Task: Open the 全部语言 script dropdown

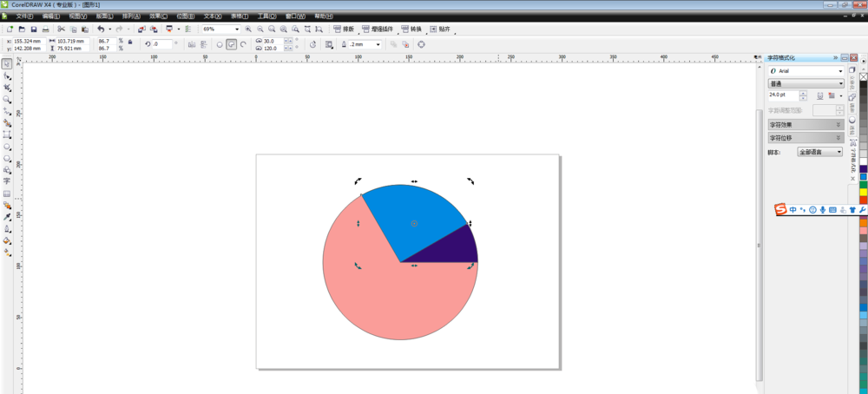Action: click(839, 152)
